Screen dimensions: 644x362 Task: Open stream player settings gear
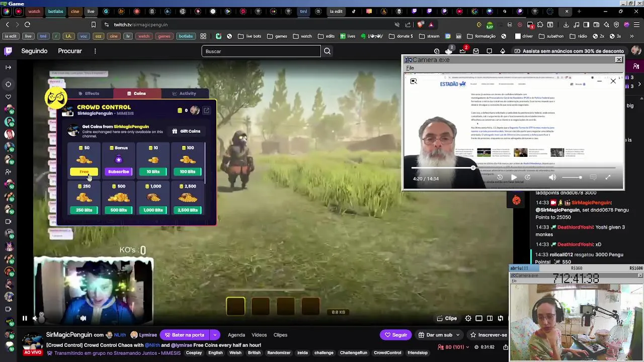tap(468, 318)
